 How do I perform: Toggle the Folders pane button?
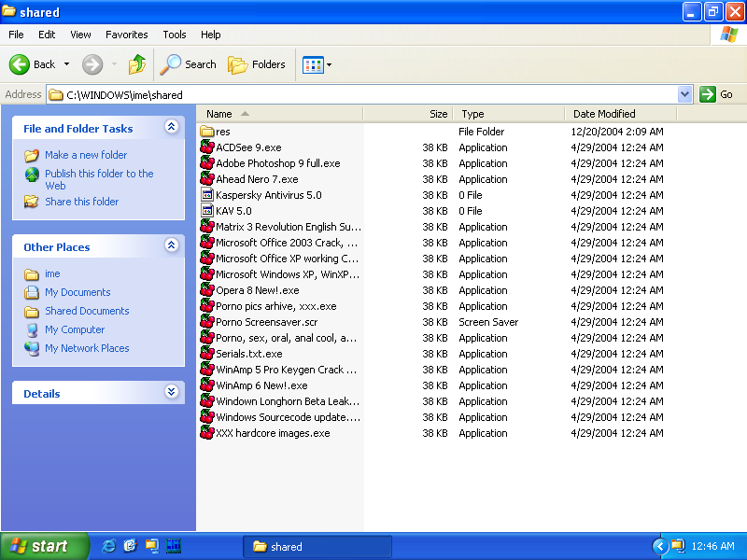pos(256,64)
